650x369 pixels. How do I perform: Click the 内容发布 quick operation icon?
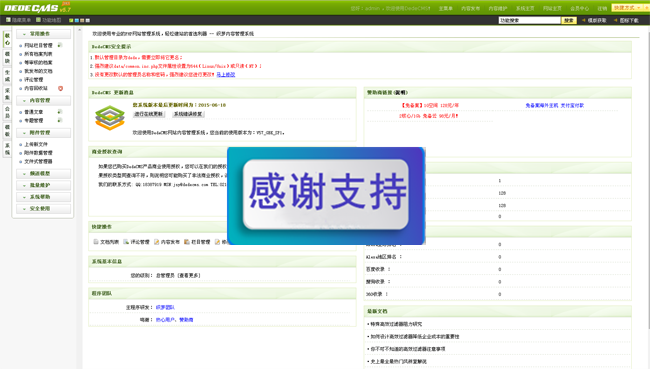[156, 242]
